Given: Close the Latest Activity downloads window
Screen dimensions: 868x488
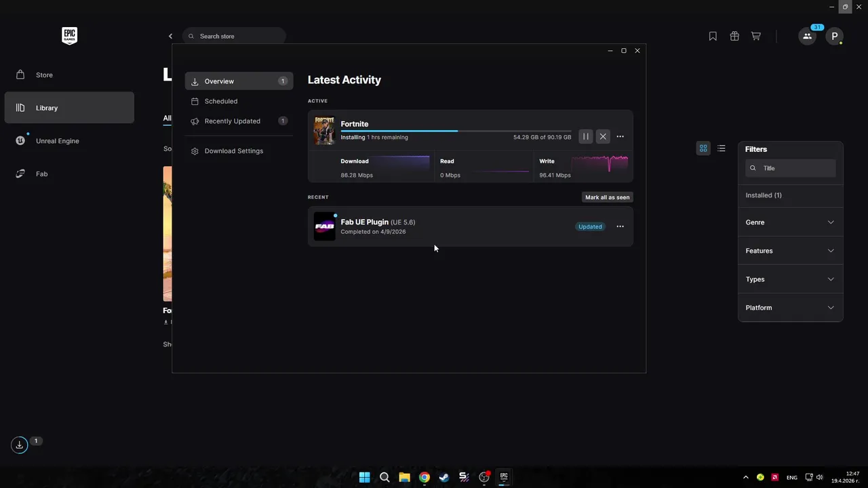Looking at the screenshot, I should click(637, 51).
